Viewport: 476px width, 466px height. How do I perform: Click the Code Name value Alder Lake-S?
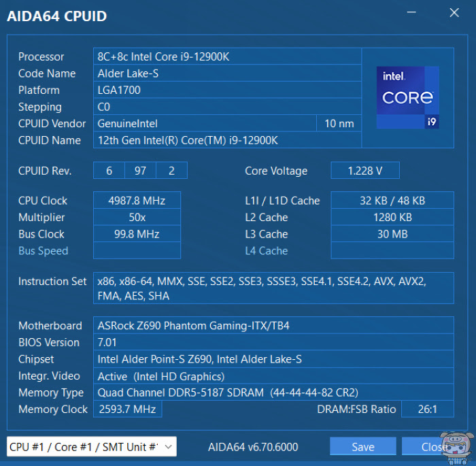pyautogui.click(x=227, y=73)
